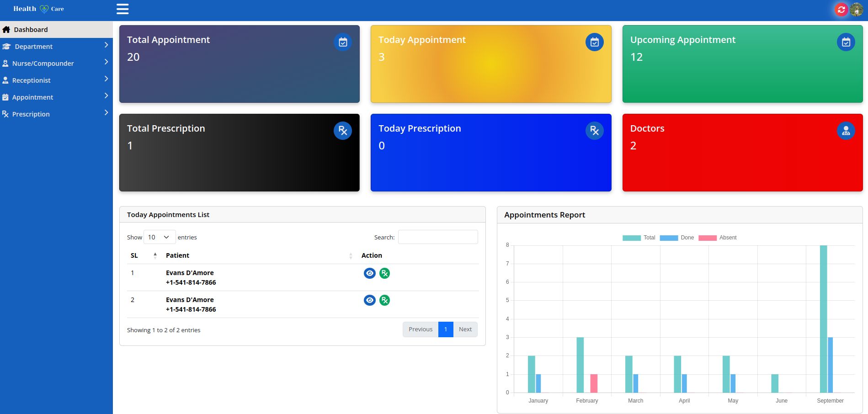Open the user profile avatar
Image resolution: width=868 pixels, height=414 pixels.
(857, 10)
